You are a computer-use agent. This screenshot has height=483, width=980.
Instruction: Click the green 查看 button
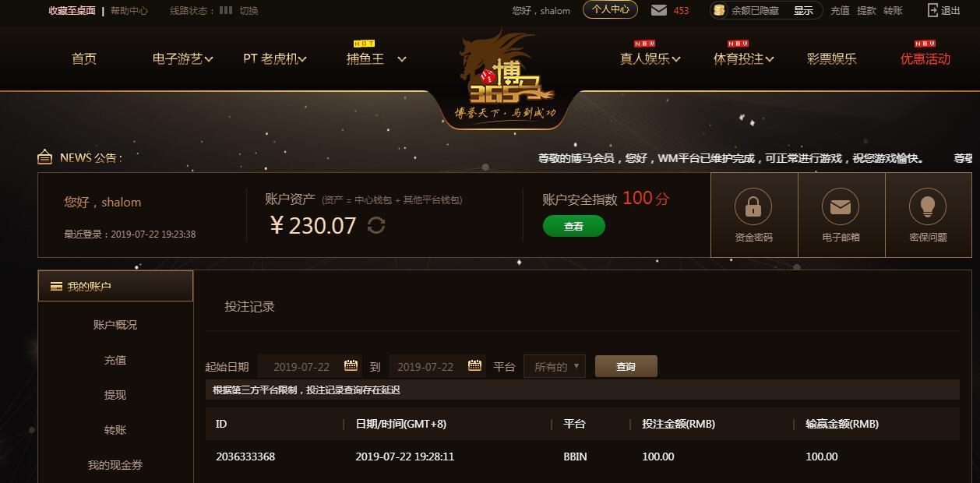574,226
